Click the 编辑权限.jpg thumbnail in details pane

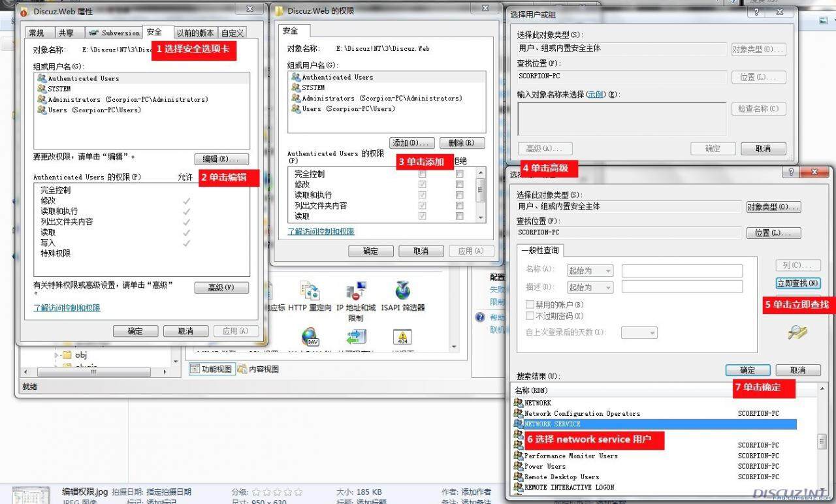click(31, 494)
